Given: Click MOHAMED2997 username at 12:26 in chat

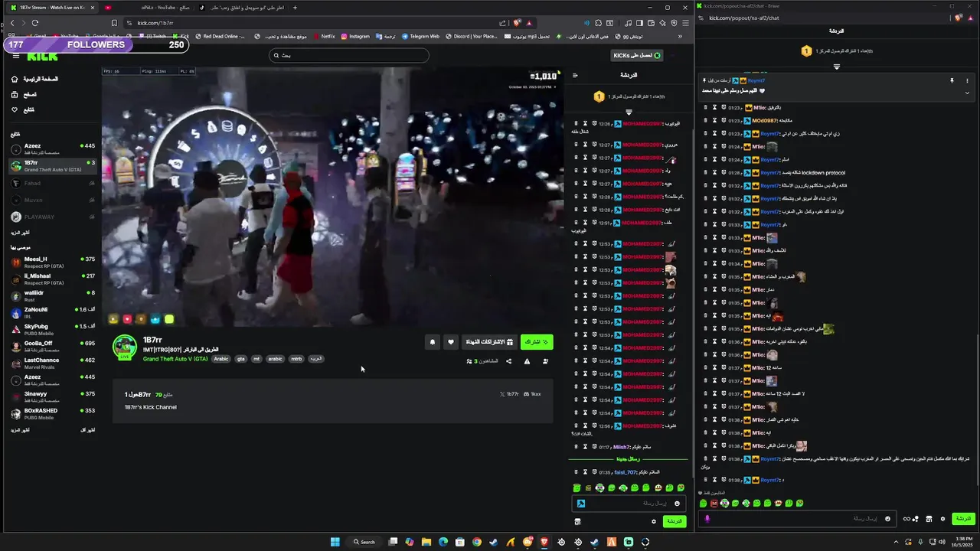Looking at the screenshot, I should [642, 123].
